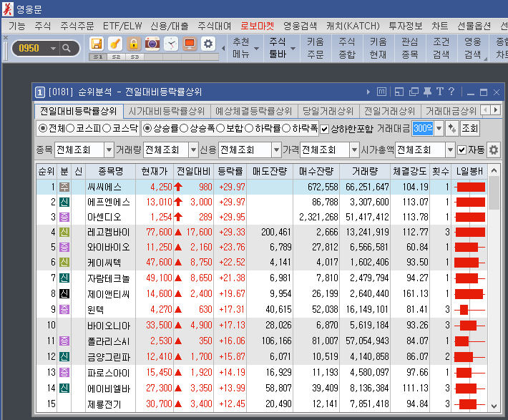Screen dimensions: 508x420
Task: Click the 영웅검색 toolbar button
Action: [473, 48]
